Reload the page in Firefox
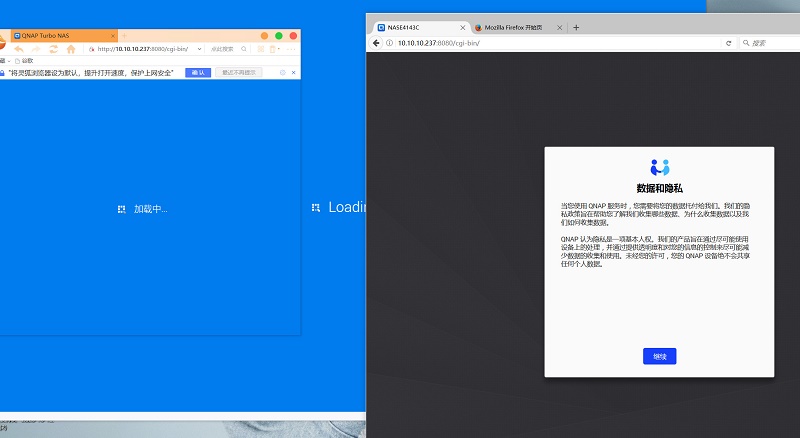Screen dimensions: 800x438 coord(729,43)
